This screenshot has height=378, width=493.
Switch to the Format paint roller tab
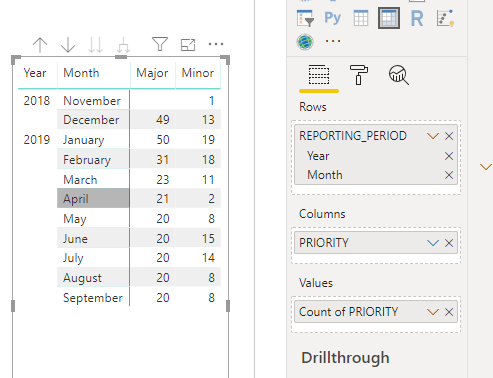(x=359, y=75)
